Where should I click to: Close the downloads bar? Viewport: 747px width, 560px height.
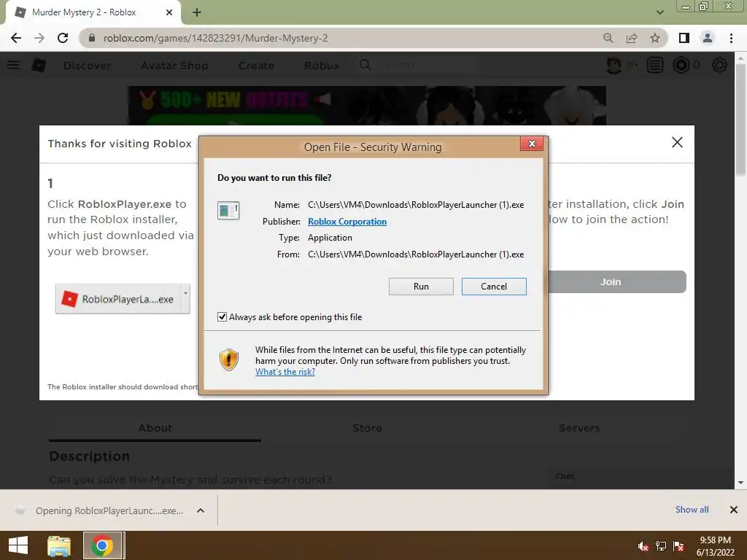[734, 510]
